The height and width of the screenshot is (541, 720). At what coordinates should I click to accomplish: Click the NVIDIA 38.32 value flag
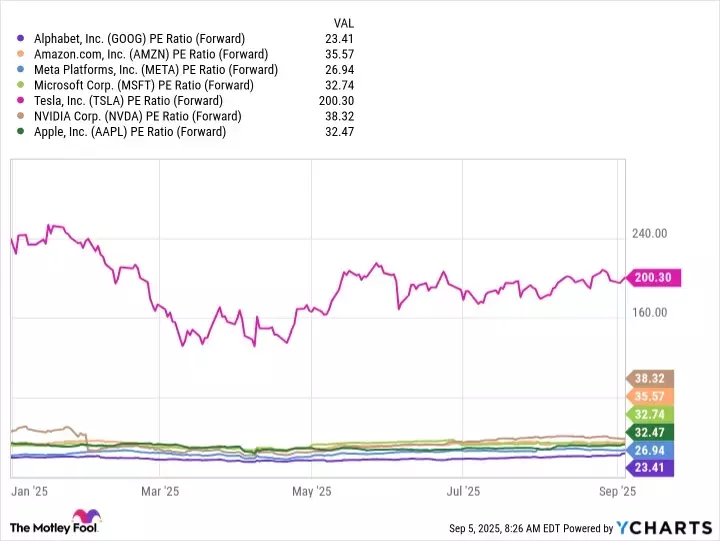650,378
